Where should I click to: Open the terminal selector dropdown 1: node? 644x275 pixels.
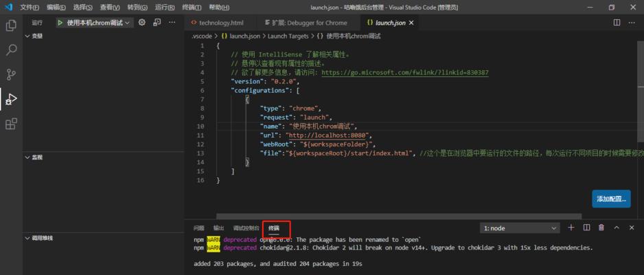click(520, 228)
